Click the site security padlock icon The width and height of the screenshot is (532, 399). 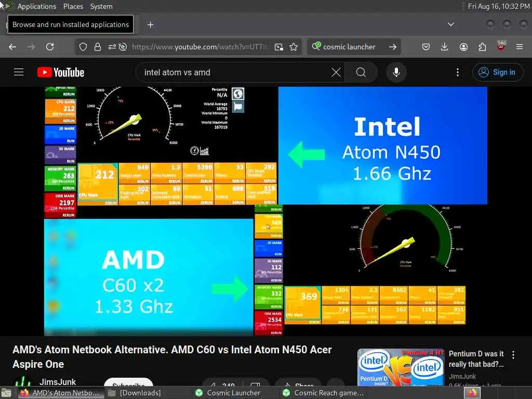point(98,47)
